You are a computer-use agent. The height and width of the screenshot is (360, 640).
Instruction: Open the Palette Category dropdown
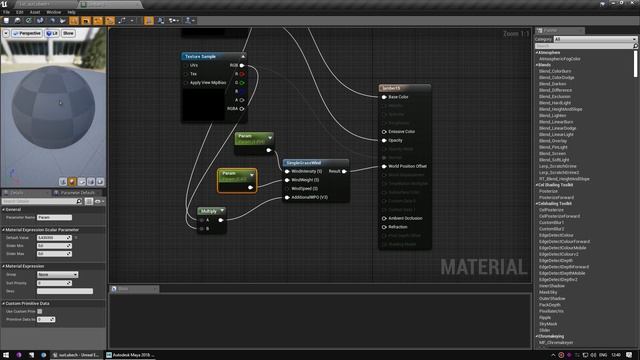(595, 39)
